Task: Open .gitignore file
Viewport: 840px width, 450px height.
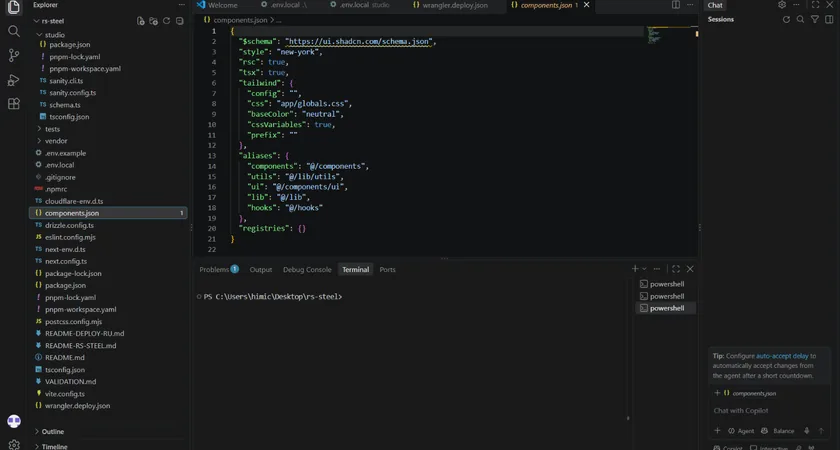Action: pyautogui.click(x=59, y=177)
